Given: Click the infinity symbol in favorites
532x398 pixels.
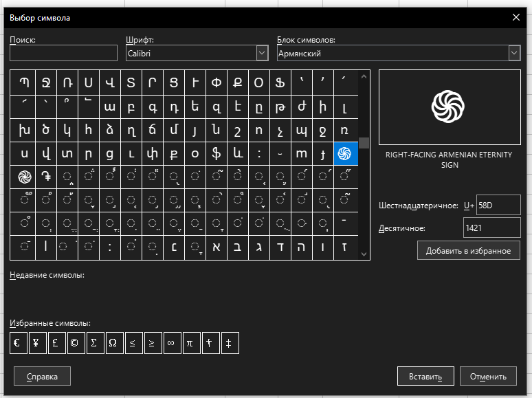Looking at the screenshot, I should pos(170,344).
